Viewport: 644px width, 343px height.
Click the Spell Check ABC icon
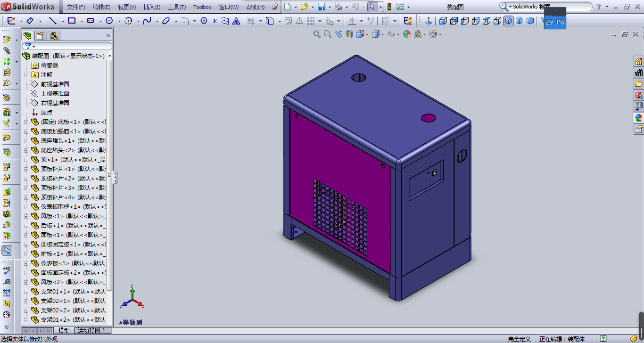pos(7,270)
